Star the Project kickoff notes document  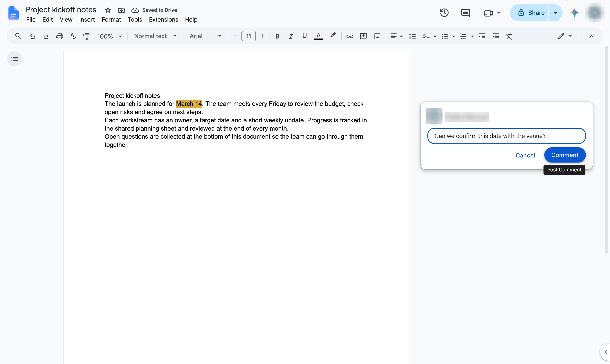(108, 10)
